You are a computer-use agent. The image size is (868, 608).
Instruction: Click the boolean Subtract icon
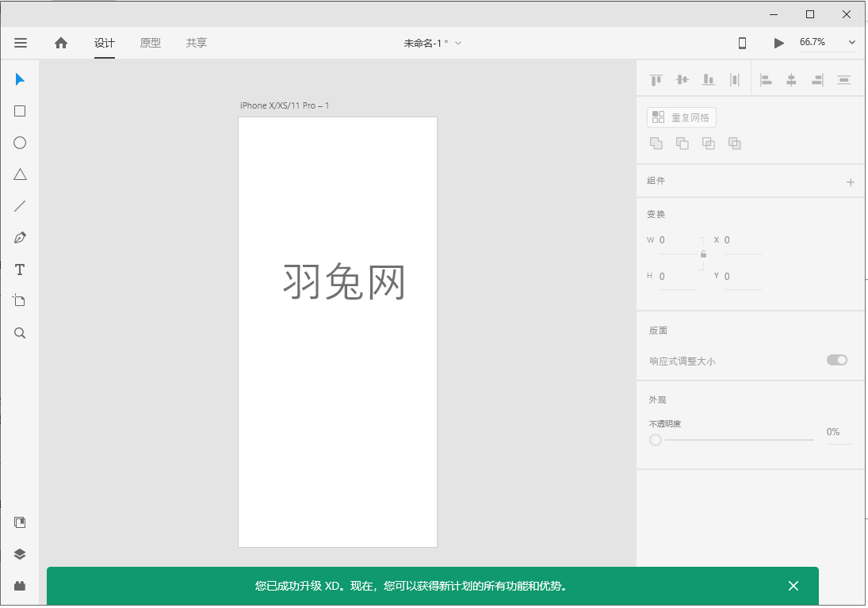tap(682, 143)
